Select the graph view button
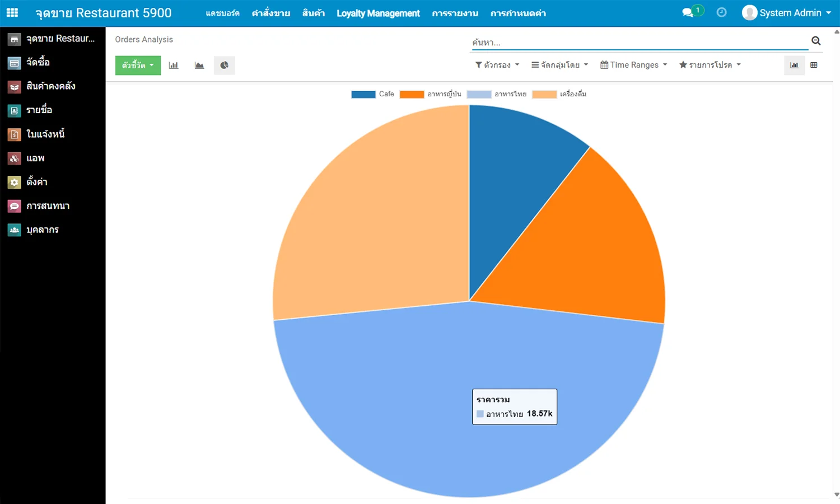Viewport: 840px width, 504px height. pos(794,66)
